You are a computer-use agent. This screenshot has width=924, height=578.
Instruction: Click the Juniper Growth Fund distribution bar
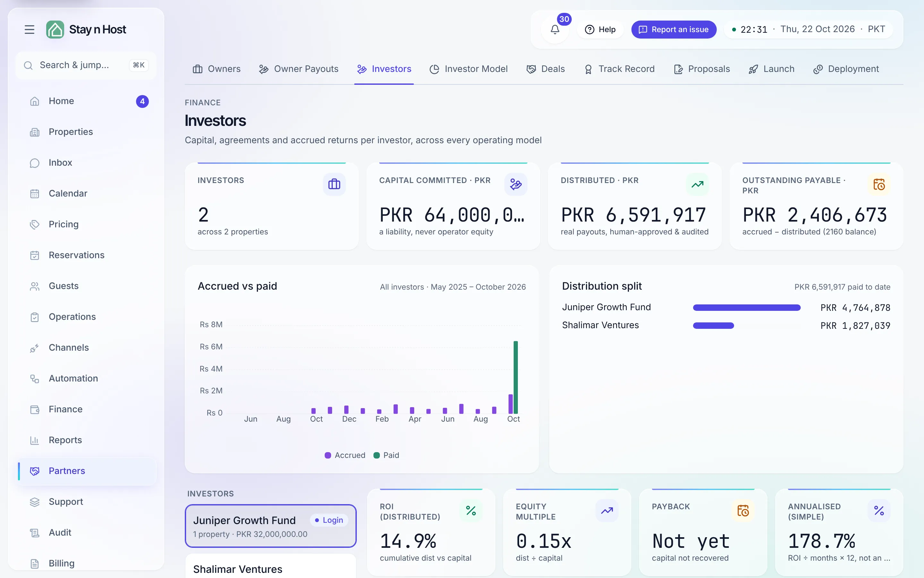747,308
